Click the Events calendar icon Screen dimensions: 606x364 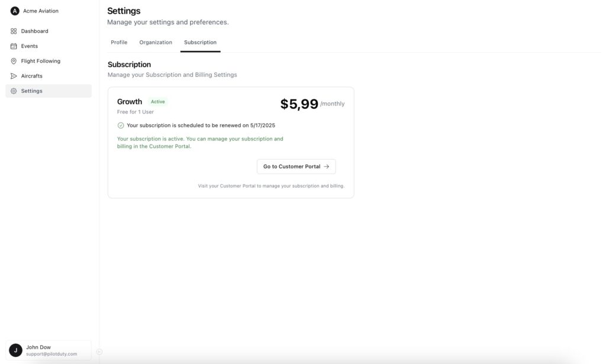[x=14, y=46]
